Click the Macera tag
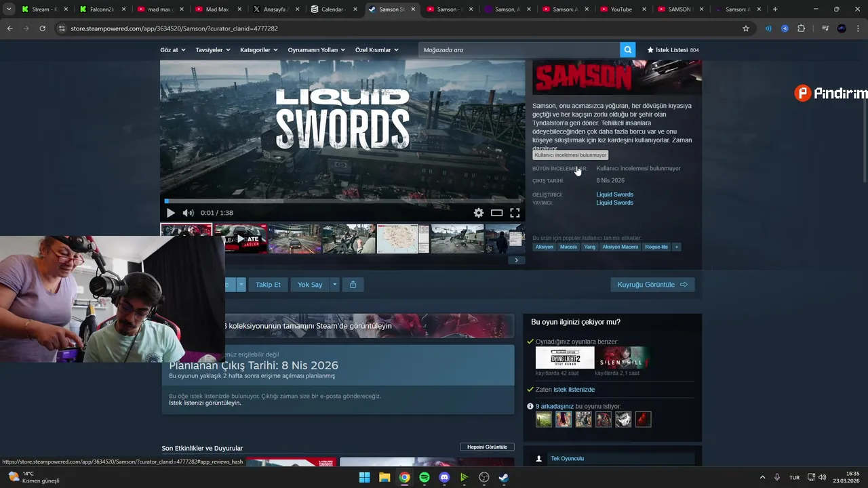Screen dimensions: 868x488 [x=568, y=247]
